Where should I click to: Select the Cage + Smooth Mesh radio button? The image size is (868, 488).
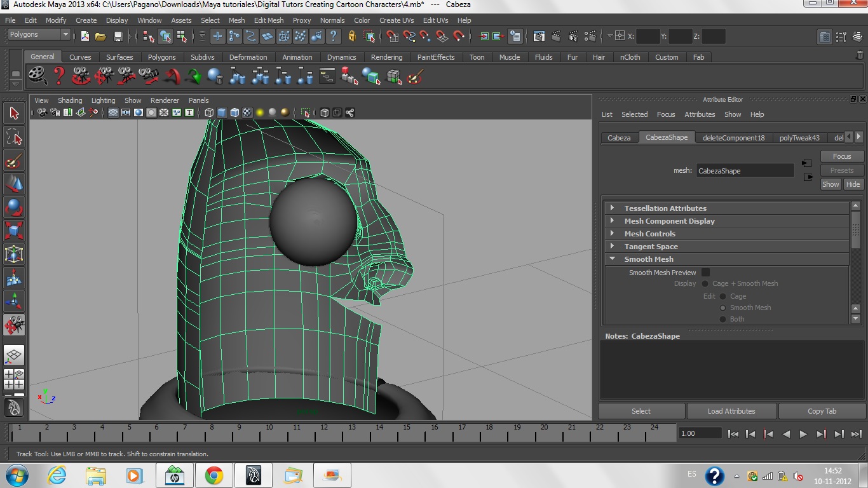pos(705,284)
